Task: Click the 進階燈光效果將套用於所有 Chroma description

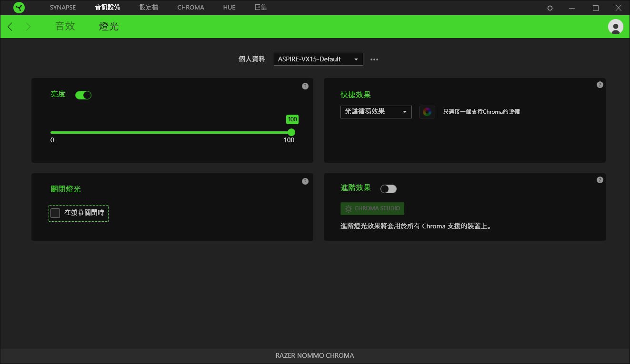Action: point(416,226)
